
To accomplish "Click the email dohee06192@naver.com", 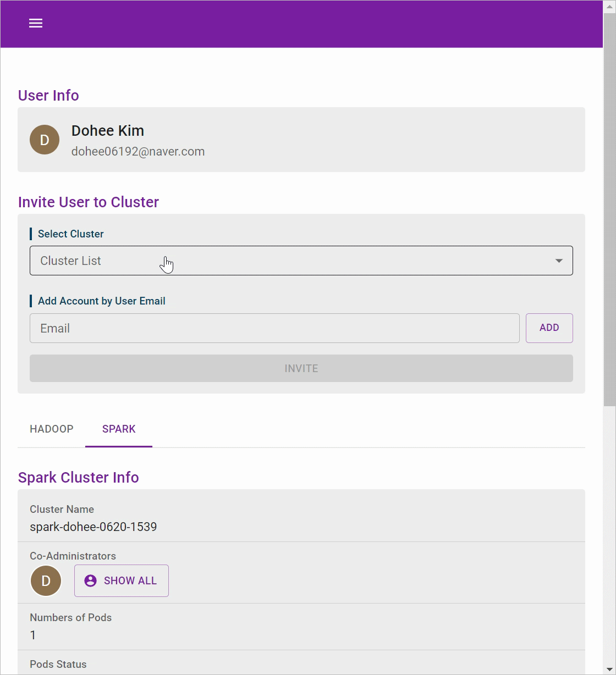I will tap(138, 152).
